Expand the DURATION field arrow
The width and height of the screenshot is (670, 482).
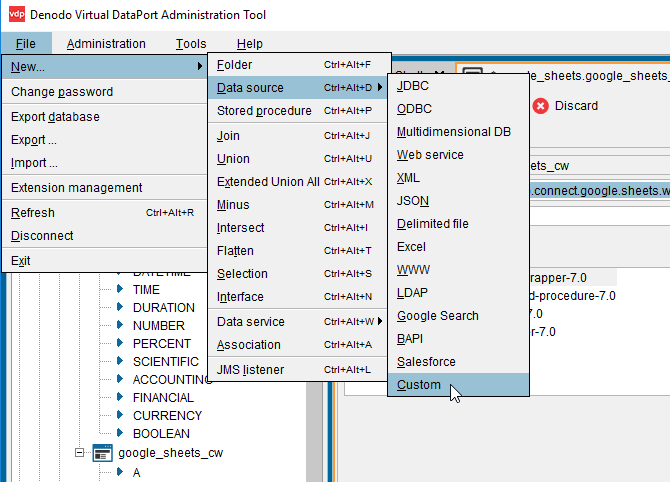tap(120, 307)
